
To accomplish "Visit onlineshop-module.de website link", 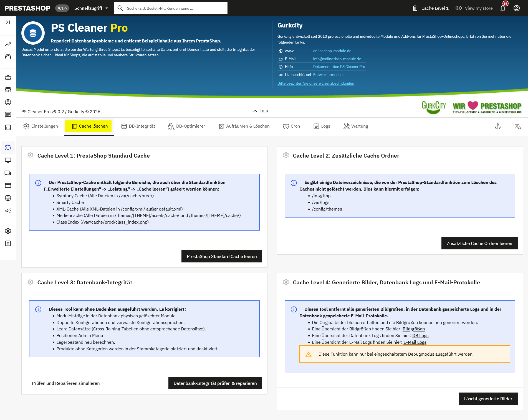I will pyautogui.click(x=332, y=51).
